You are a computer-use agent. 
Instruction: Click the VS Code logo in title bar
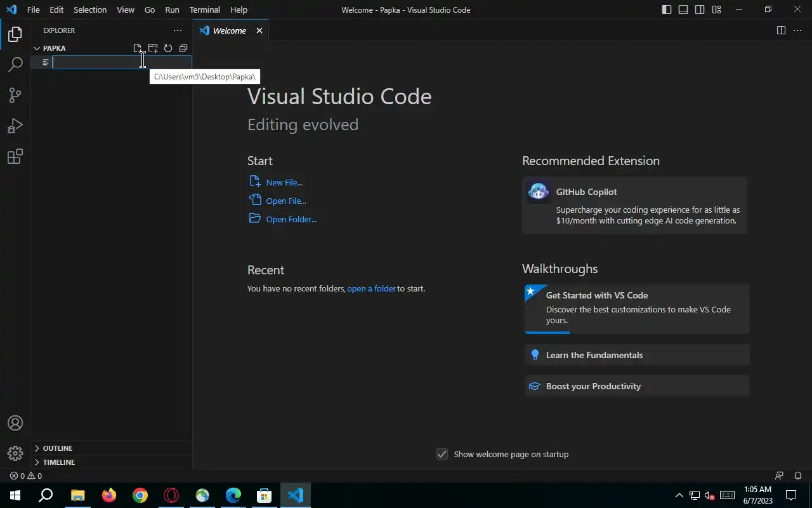(11, 10)
